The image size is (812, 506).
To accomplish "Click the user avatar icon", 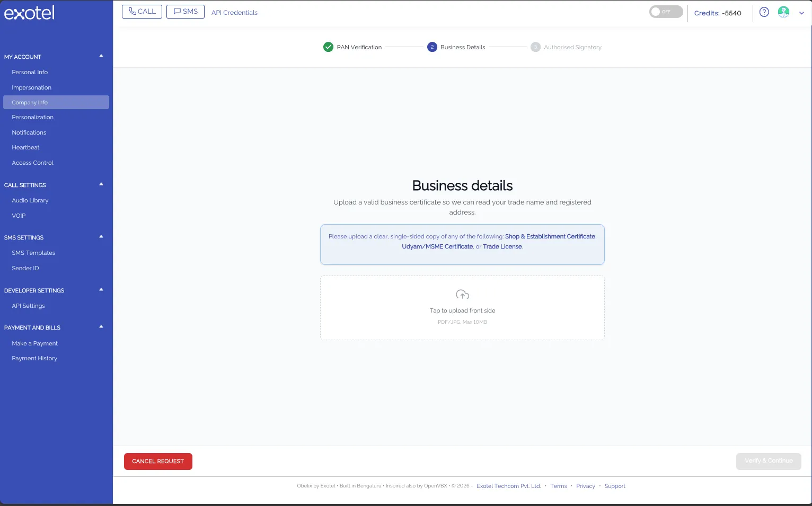I will click(x=783, y=12).
